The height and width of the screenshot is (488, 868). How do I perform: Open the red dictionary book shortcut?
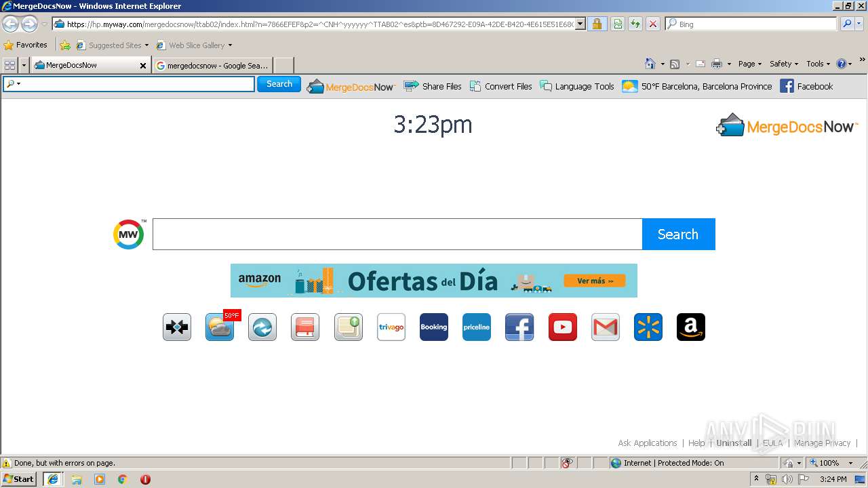[305, 327]
